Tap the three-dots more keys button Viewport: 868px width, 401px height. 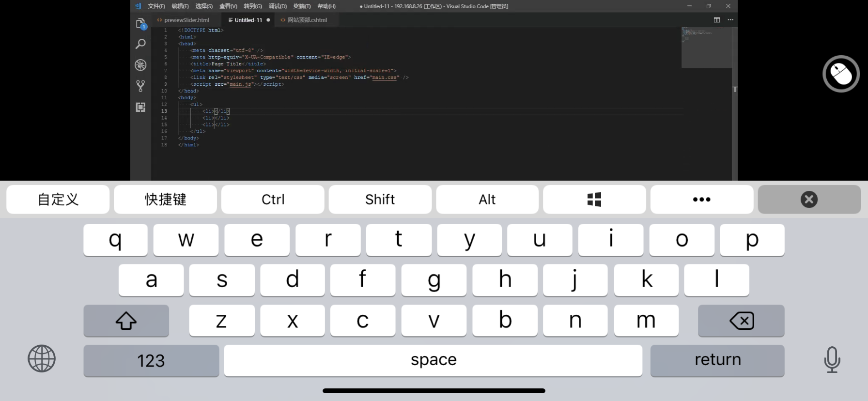click(x=701, y=199)
